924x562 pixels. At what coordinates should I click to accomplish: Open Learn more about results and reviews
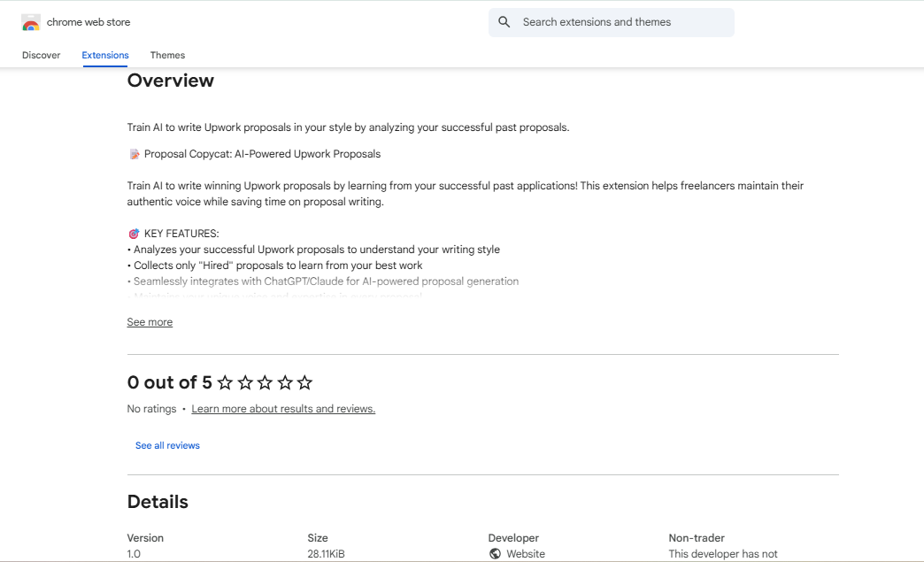283,409
